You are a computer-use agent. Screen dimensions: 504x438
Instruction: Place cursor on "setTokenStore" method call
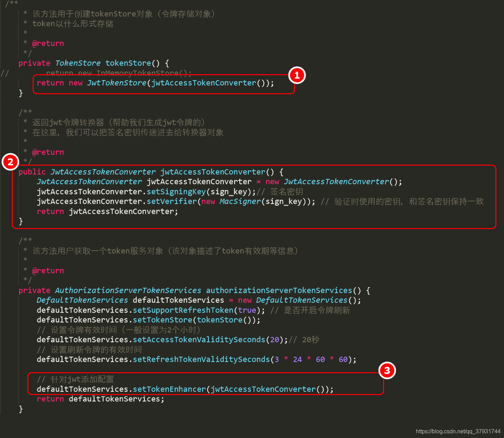point(163,320)
